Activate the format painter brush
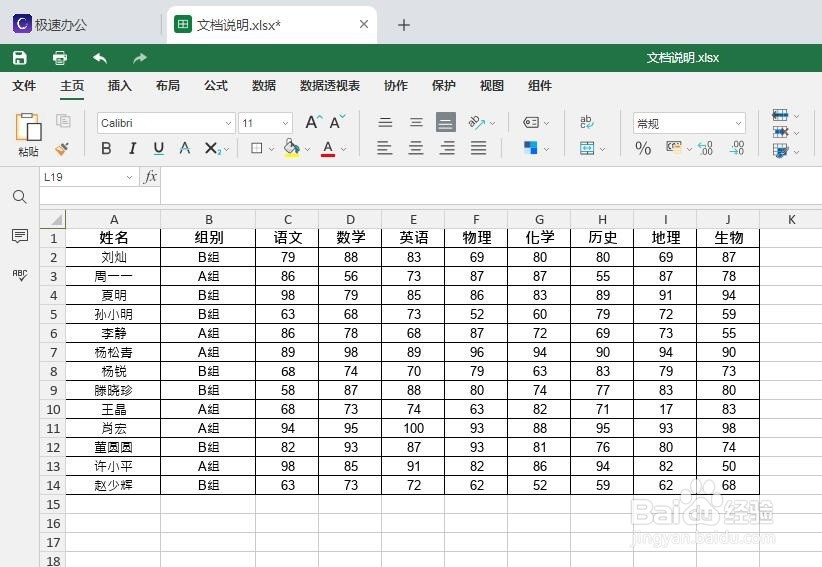The width and height of the screenshot is (822, 567). pyautogui.click(x=62, y=149)
